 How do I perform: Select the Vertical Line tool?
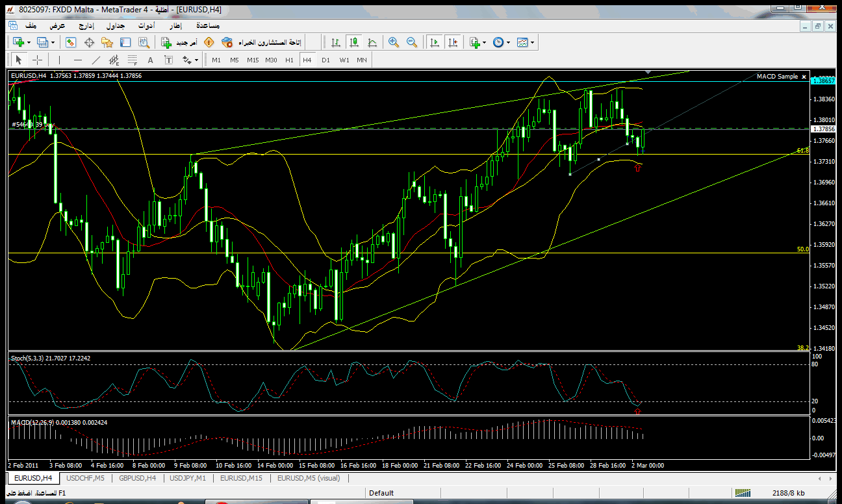point(59,60)
